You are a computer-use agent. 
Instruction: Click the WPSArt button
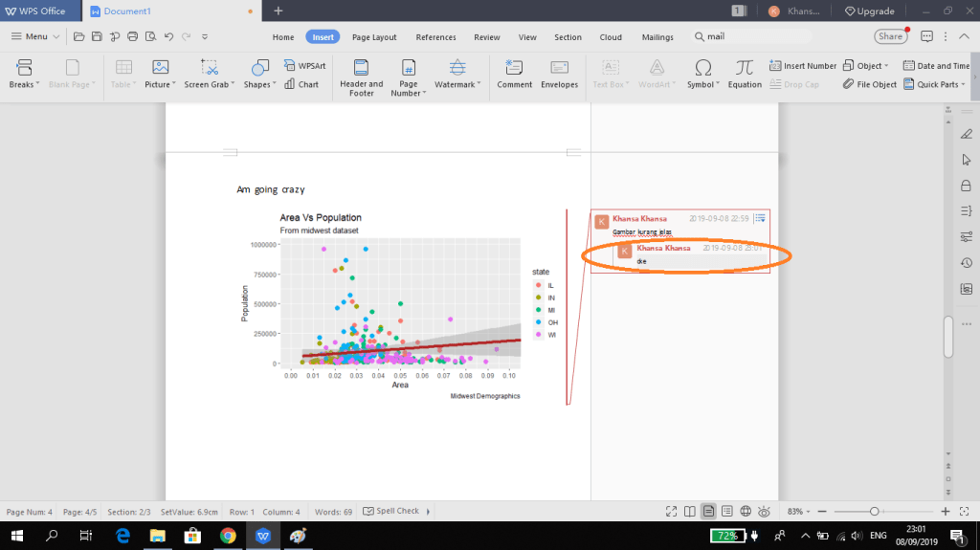(x=304, y=66)
